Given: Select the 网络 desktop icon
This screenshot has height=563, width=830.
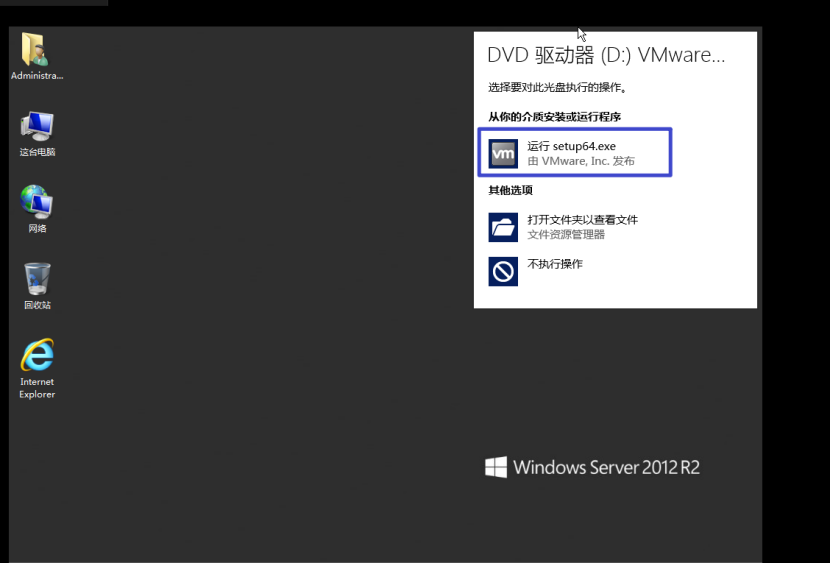Looking at the screenshot, I should (x=37, y=209).
